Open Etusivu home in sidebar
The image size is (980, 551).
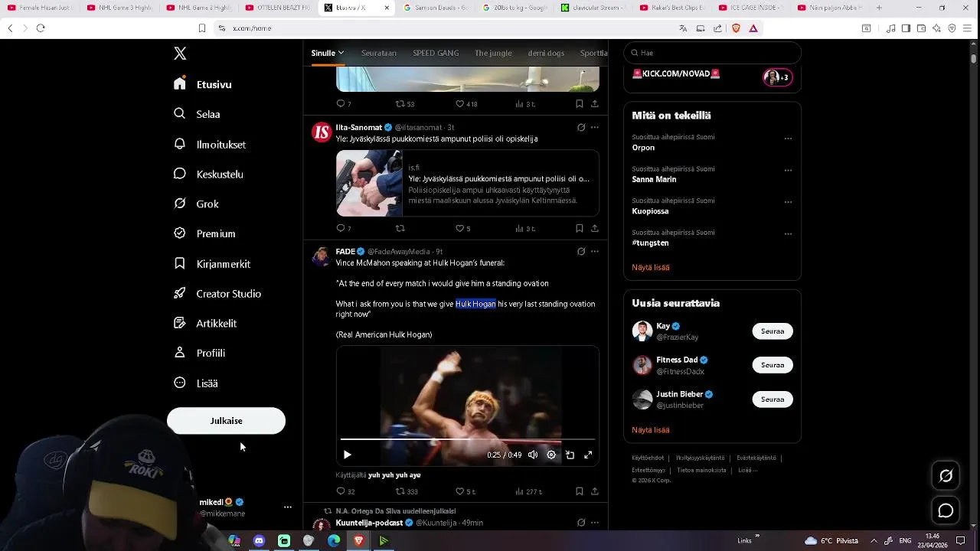pyautogui.click(x=203, y=84)
